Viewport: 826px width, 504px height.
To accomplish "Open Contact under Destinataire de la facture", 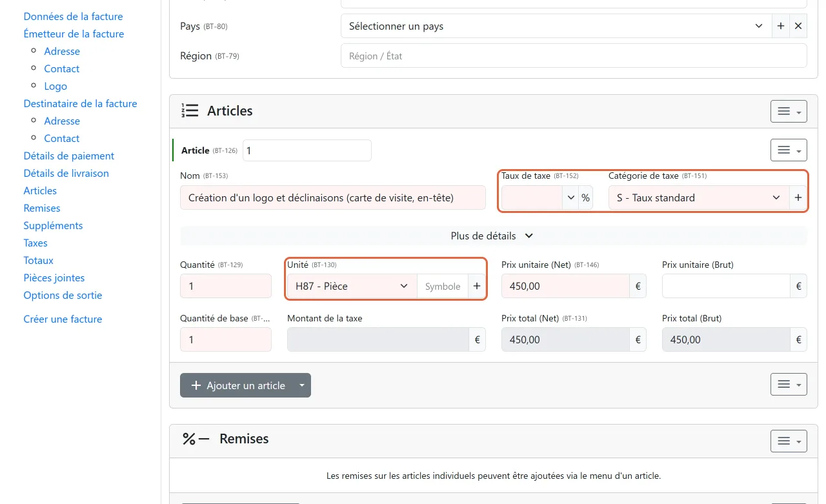I will (x=62, y=138).
